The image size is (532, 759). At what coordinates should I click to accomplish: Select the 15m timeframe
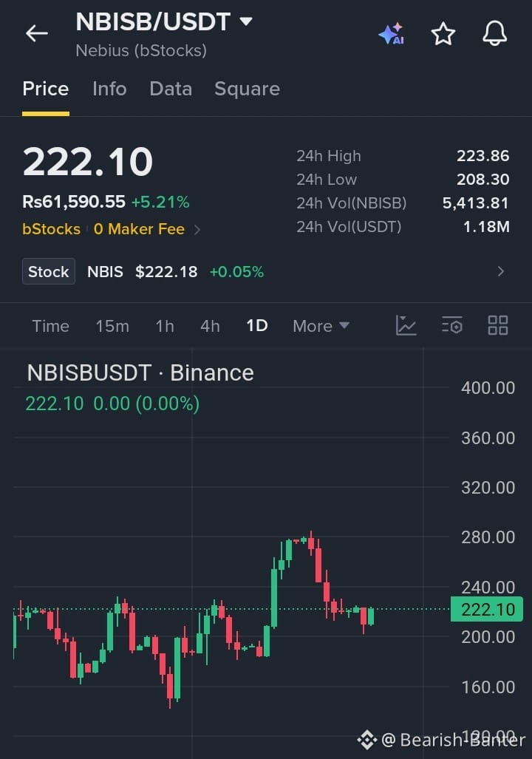[x=112, y=326]
